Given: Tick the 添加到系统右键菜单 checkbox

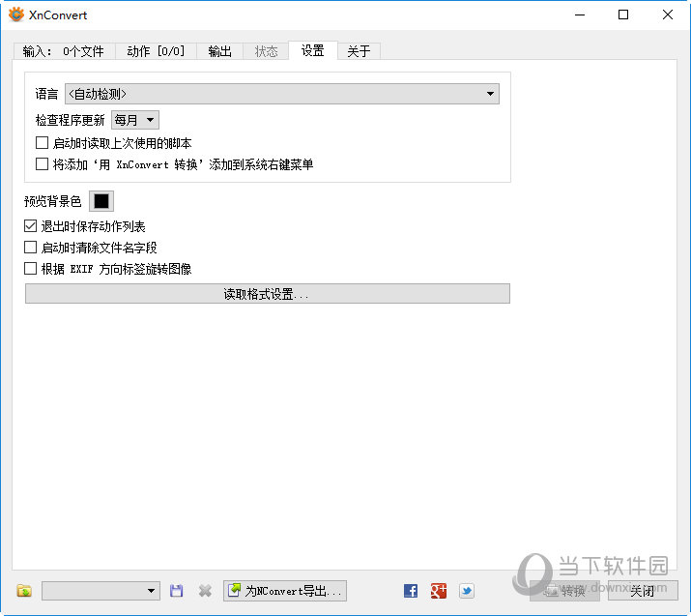Looking at the screenshot, I should (42, 164).
